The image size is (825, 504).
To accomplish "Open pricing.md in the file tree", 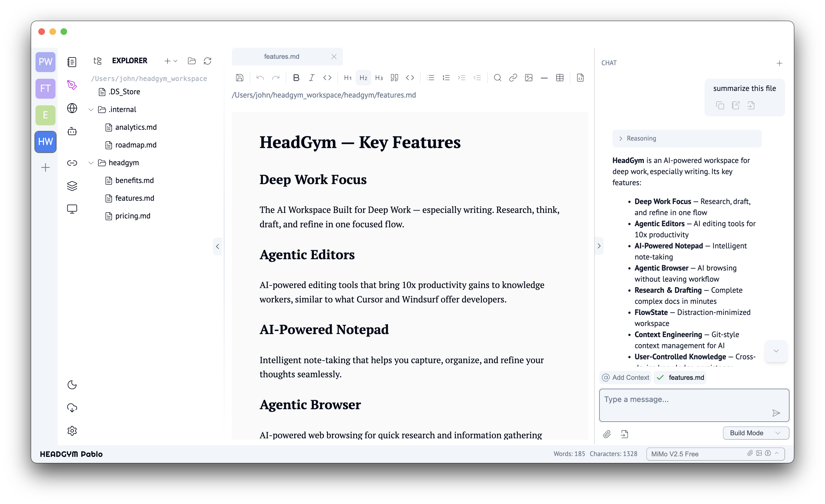I will click(128, 216).
